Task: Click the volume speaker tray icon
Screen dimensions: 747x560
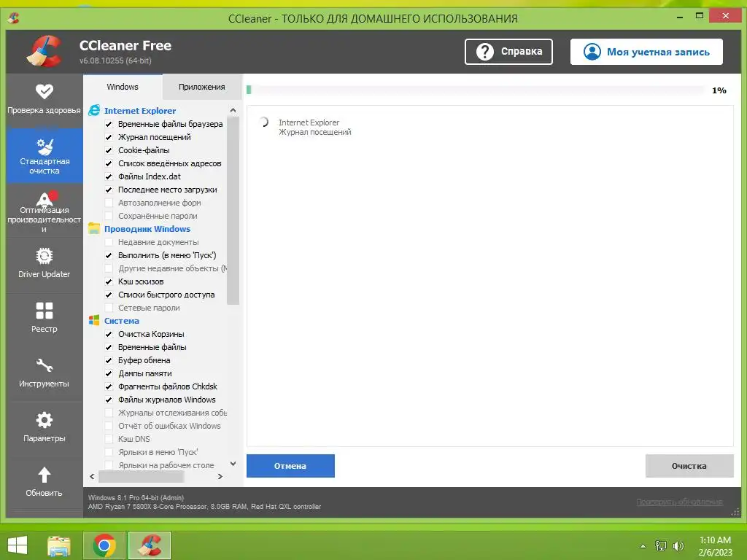Action: tap(678, 545)
